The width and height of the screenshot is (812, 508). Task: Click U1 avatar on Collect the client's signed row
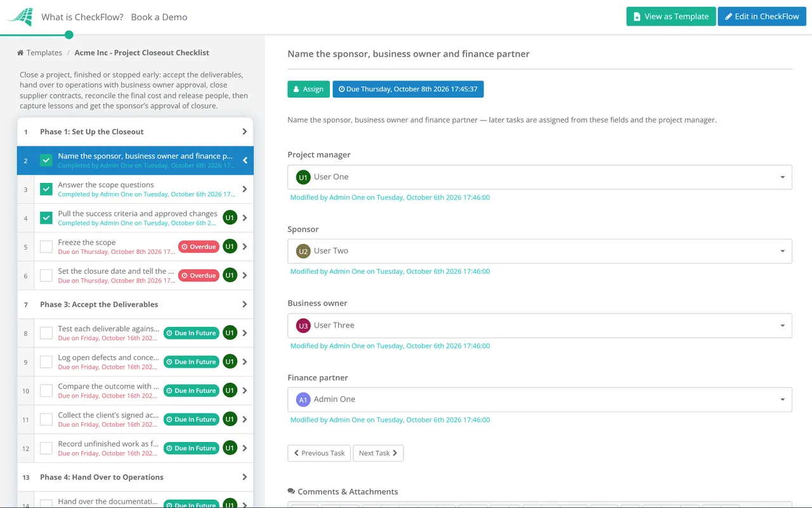coord(230,419)
